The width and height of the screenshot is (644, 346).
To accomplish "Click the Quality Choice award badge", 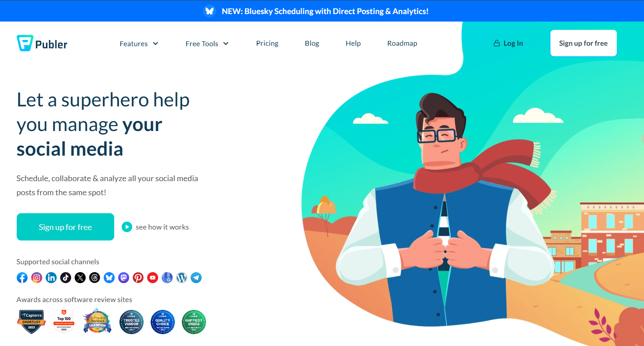I will tap(163, 322).
